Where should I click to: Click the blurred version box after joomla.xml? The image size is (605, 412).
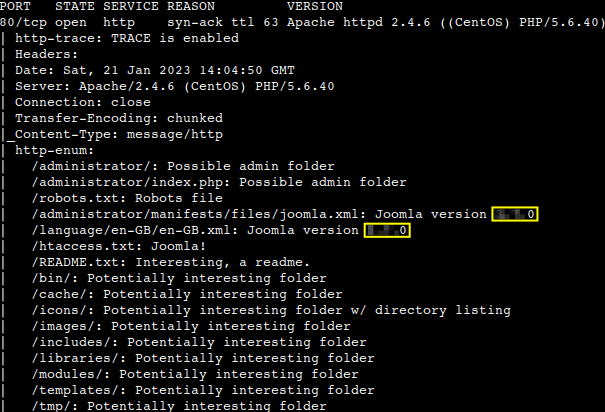[x=515, y=214]
